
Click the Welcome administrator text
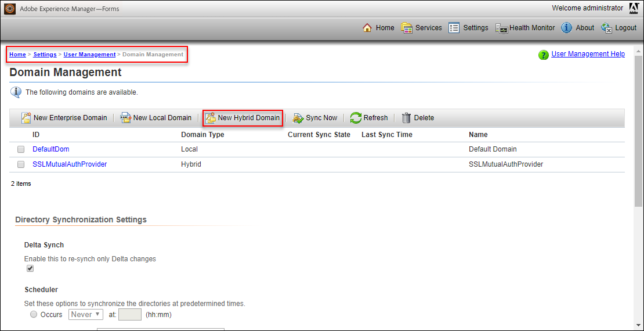tap(587, 8)
